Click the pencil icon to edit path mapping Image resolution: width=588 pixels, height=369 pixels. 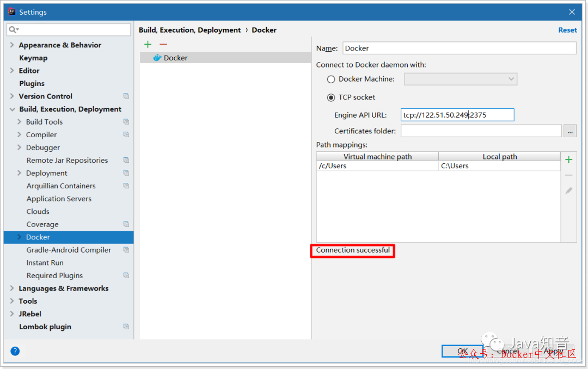pos(568,190)
